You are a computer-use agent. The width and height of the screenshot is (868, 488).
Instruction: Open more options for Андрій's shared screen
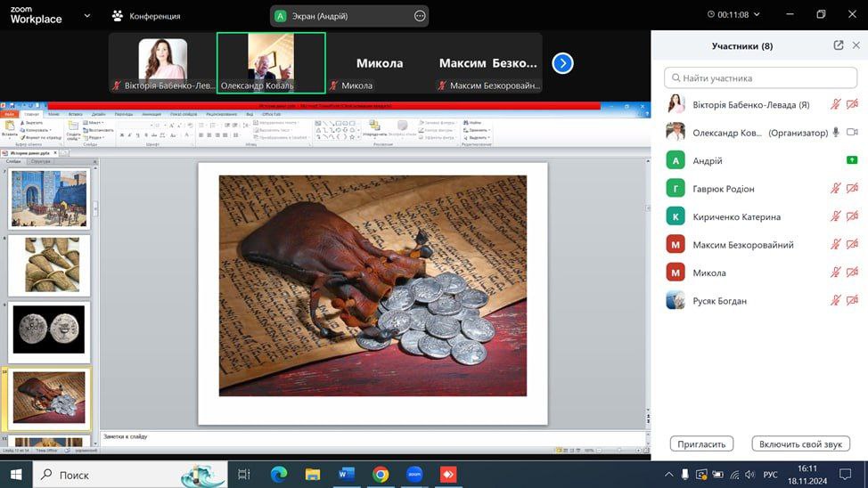(x=420, y=16)
